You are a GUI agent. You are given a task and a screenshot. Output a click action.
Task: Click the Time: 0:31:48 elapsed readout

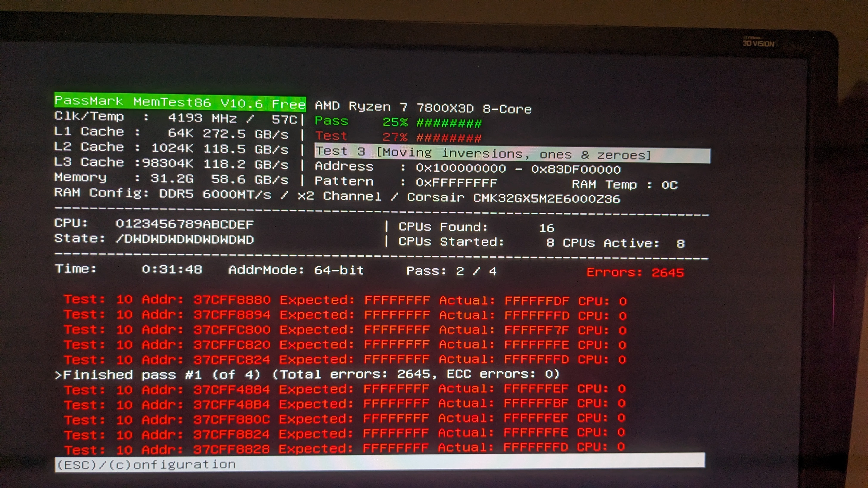[x=128, y=269]
